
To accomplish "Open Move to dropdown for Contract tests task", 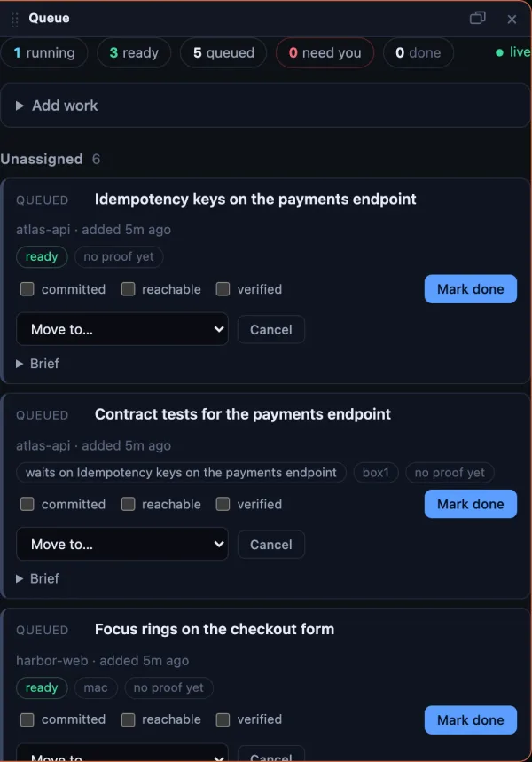I will tap(122, 544).
